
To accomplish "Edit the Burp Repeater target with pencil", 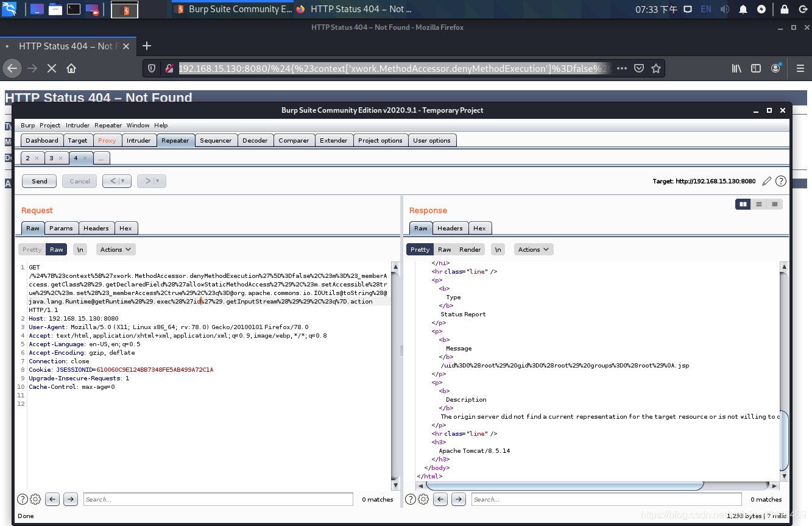I will tap(767, 181).
